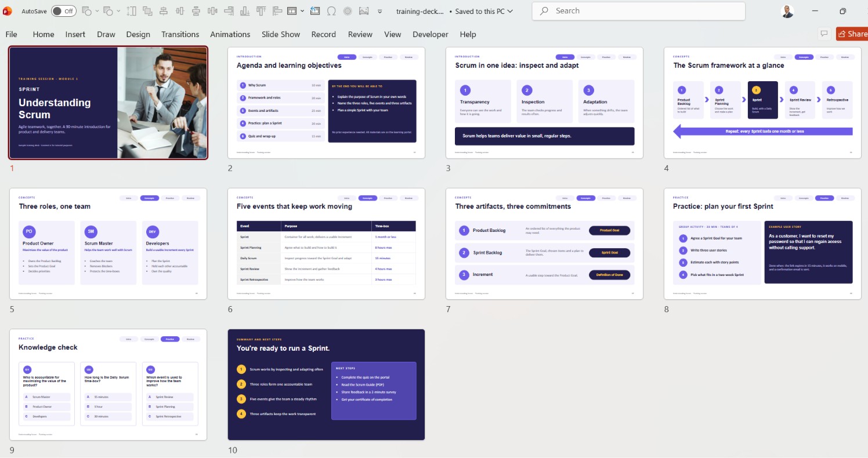Click the Align Middle icon

click(x=180, y=11)
